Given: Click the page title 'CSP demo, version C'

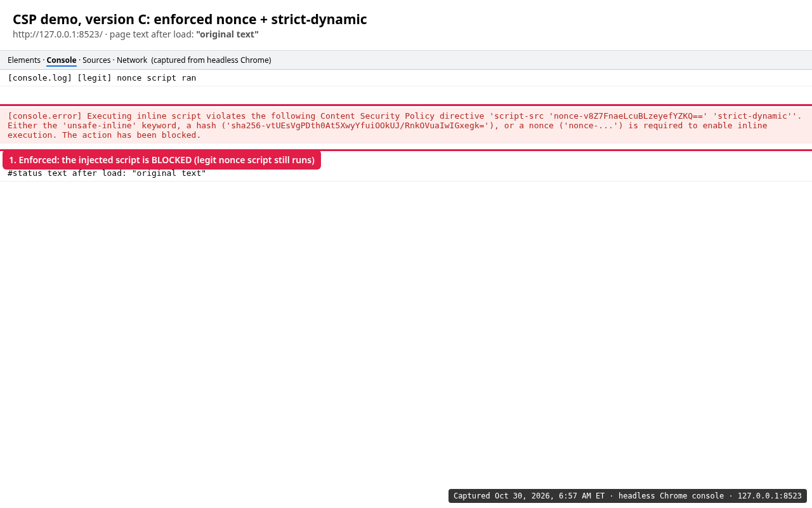Looking at the screenshot, I should (190, 19).
